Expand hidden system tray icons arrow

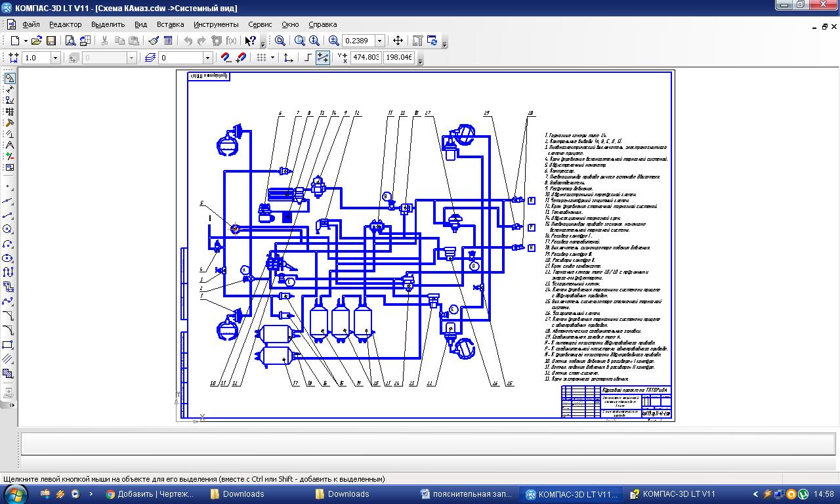pyautogui.click(x=755, y=494)
